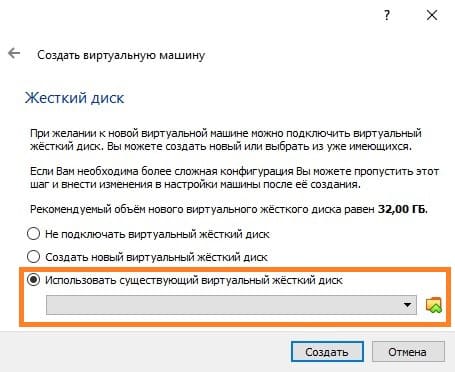Click the "Создать виртуальную машину" wizard title
Viewport: 455px width, 372px height.
click(x=121, y=55)
